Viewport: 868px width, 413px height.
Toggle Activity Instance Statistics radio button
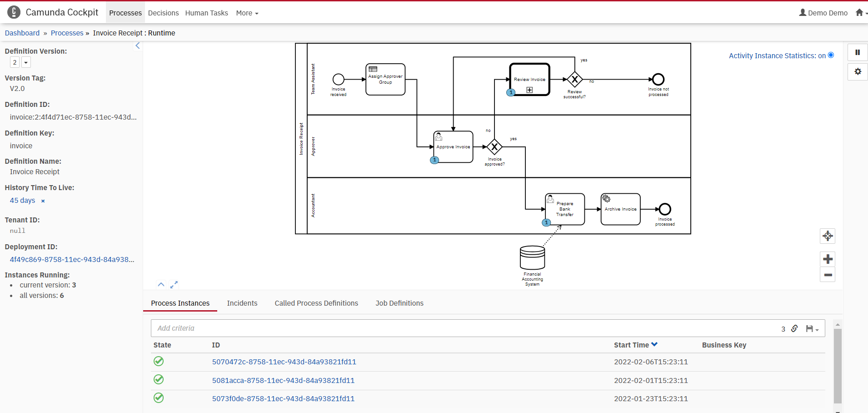[831, 55]
